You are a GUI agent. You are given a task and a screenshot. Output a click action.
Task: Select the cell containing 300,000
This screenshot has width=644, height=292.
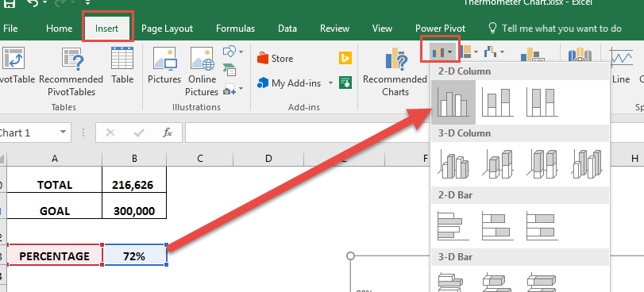point(134,206)
